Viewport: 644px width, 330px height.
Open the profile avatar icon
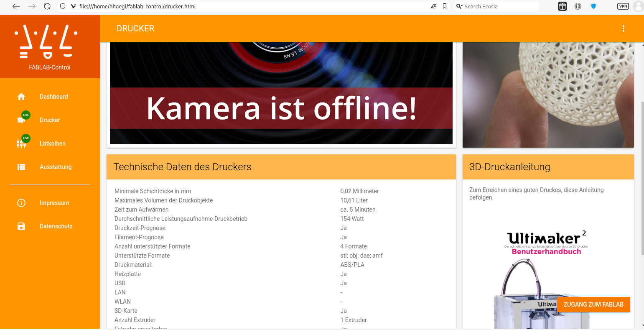638,6
